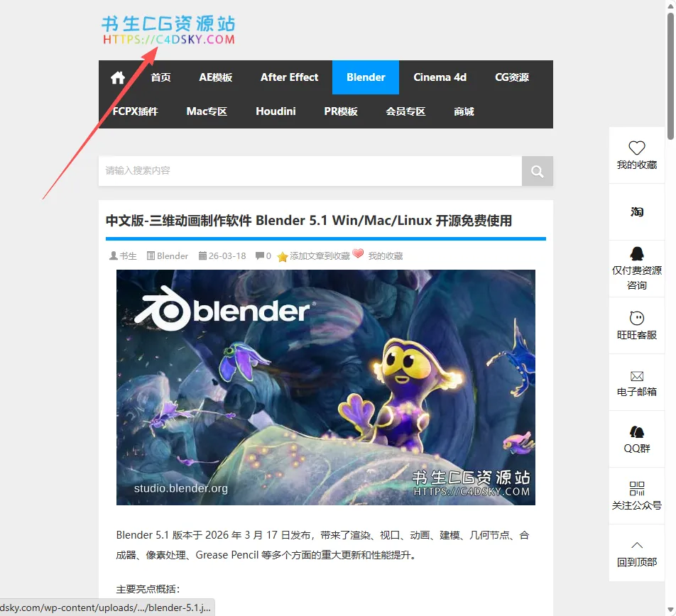Open the 旺旺客服 face icon
The image size is (676, 616).
pos(637,318)
